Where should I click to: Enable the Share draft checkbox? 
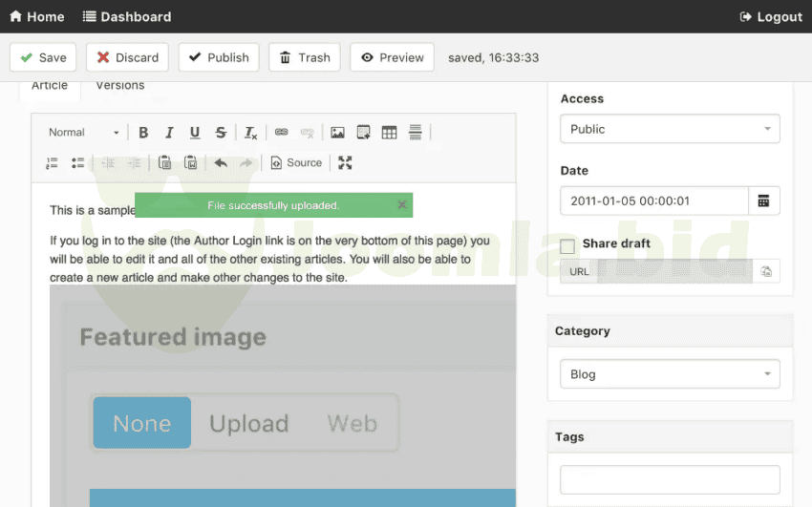click(567, 245)
